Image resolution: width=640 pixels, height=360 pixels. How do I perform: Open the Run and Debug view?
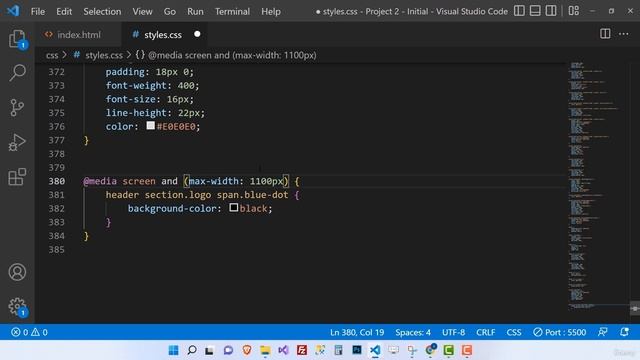(x=17, y=142)
